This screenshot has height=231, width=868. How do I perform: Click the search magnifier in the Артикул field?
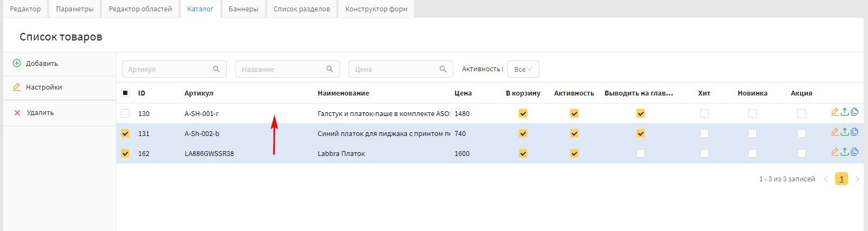pos(216,69)
